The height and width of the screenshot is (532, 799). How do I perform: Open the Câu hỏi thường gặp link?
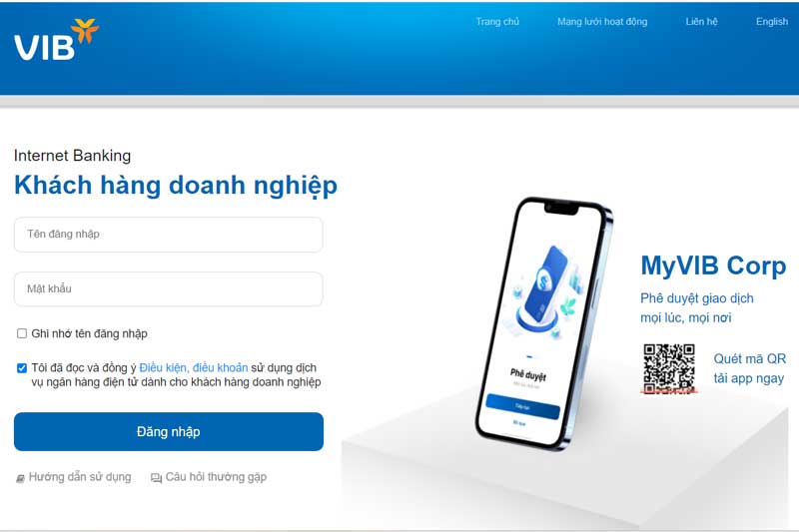click(x=216, y=477)
